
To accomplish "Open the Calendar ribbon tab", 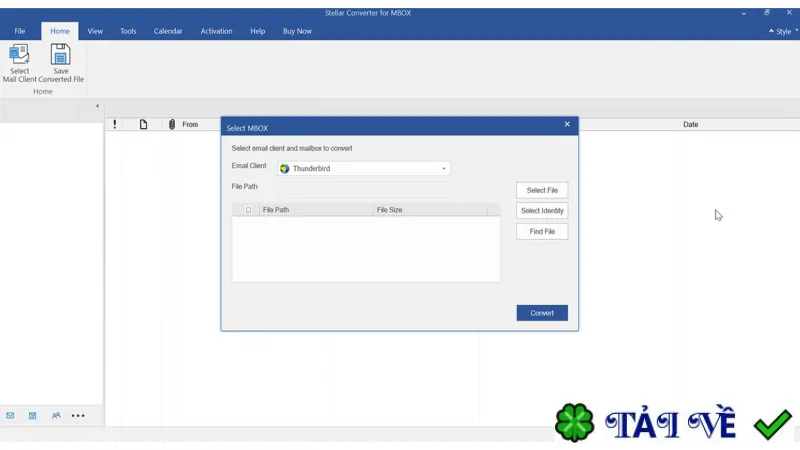I will tap(168, 31).
